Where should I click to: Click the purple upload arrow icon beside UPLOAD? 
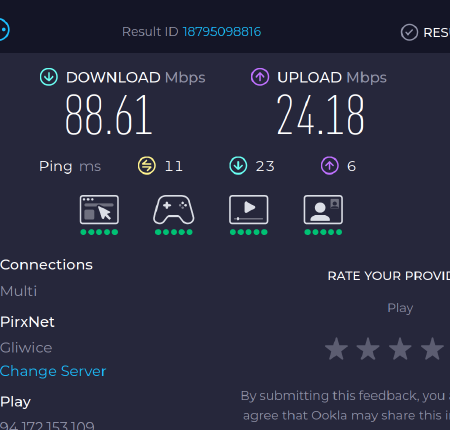(260, 77)
